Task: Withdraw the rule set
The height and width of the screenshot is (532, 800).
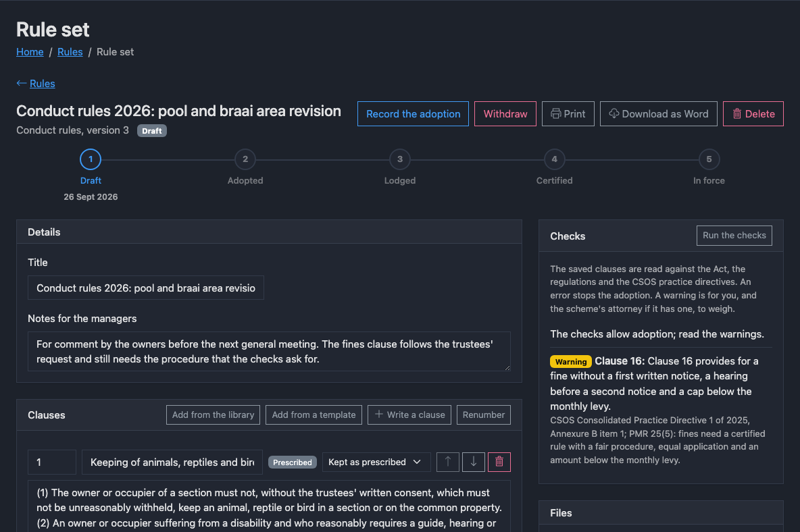Action: click(505, 113)
